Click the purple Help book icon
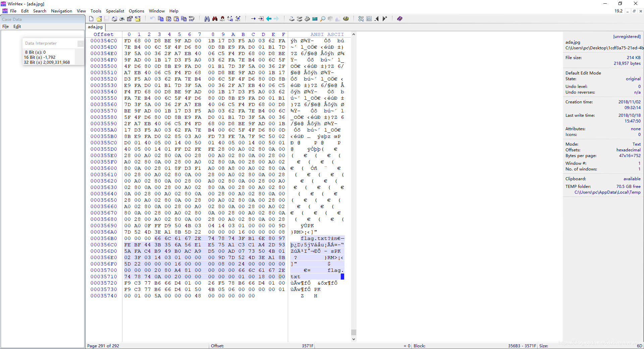The height and width of the screenshot is (349, 644). (399, 19)
